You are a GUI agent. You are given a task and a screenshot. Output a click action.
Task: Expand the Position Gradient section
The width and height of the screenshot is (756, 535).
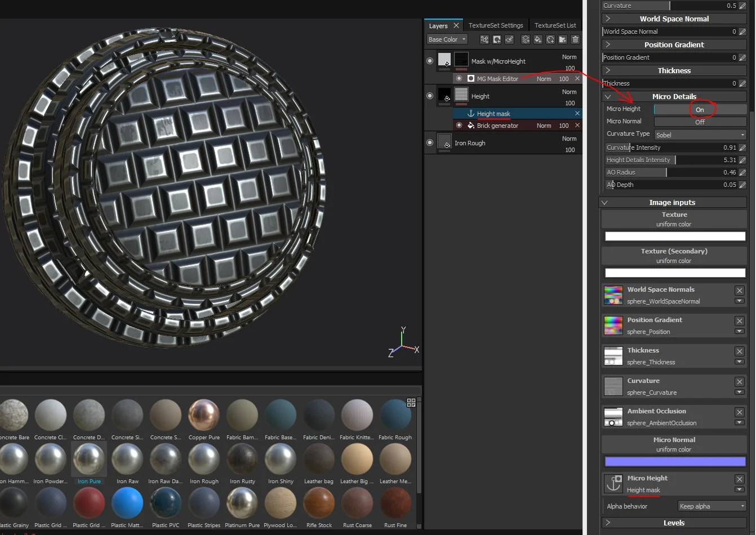674,44
